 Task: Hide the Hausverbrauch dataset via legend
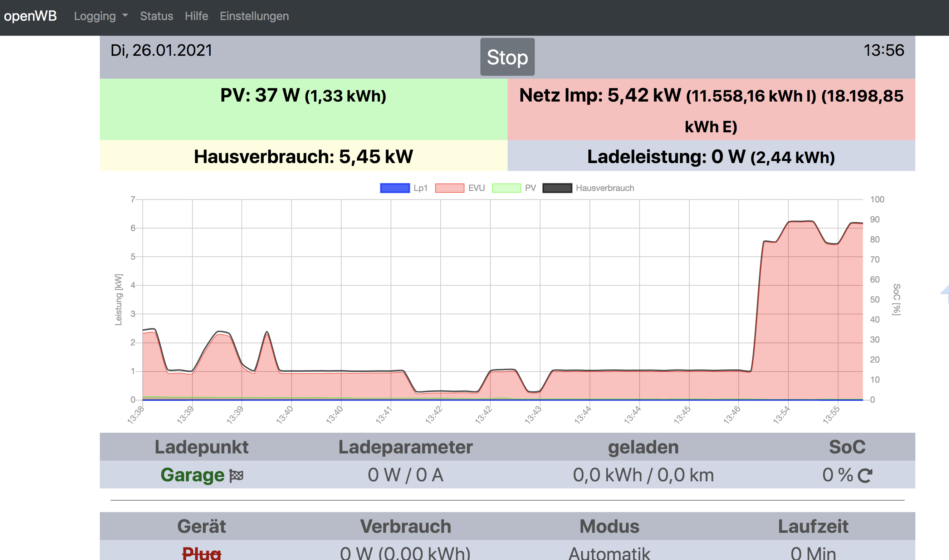tap(605, 188)
